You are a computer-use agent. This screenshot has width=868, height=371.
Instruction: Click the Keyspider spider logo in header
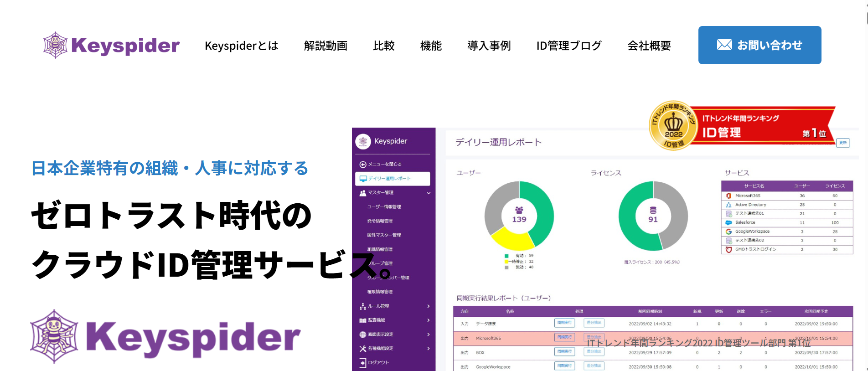(55, 45)
